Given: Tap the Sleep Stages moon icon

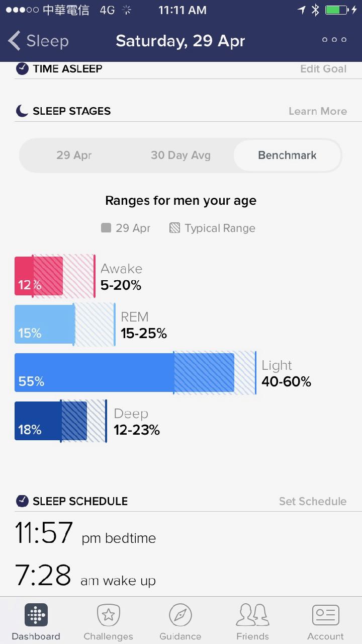Looking at the screenshot, I should click(22, 111).
